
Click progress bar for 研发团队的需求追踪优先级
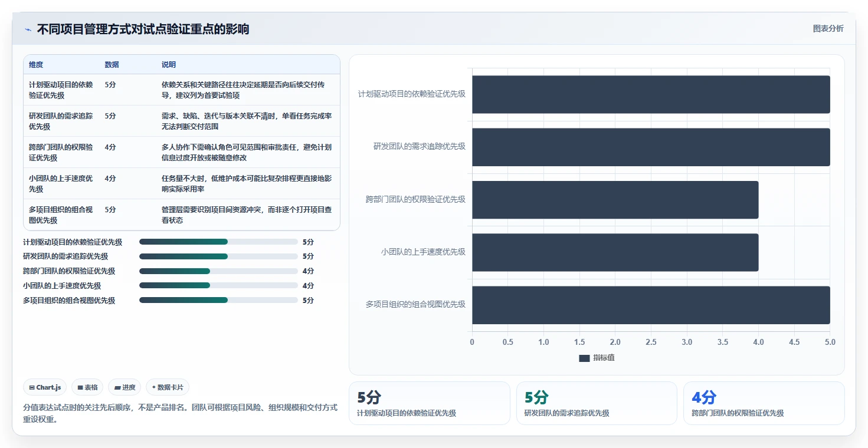click(x=218, y=256)
